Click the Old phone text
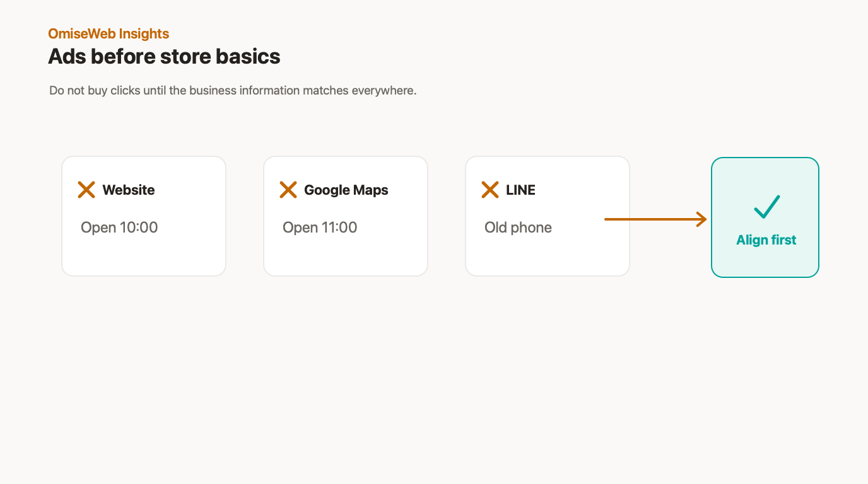The width and height of the screenshot is (868, 484). (x=518, y=228)
